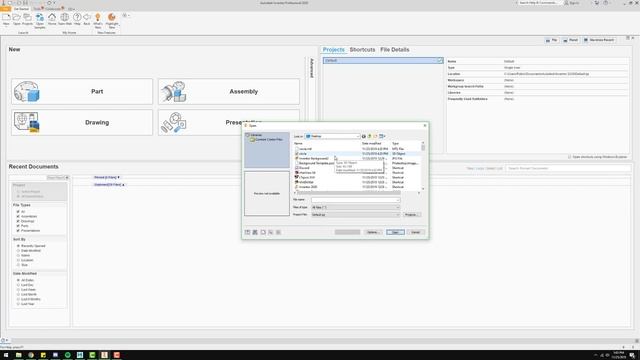Switch to the Shortcuts tab
The height and width of the screenshot is (360, 640).
click(x=362, y=49)
